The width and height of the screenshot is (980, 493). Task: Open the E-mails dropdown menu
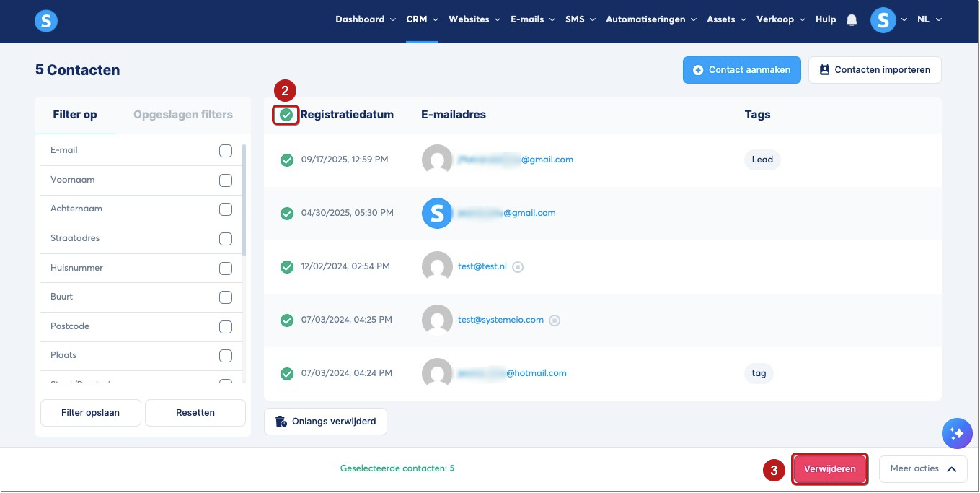[533, 20]
